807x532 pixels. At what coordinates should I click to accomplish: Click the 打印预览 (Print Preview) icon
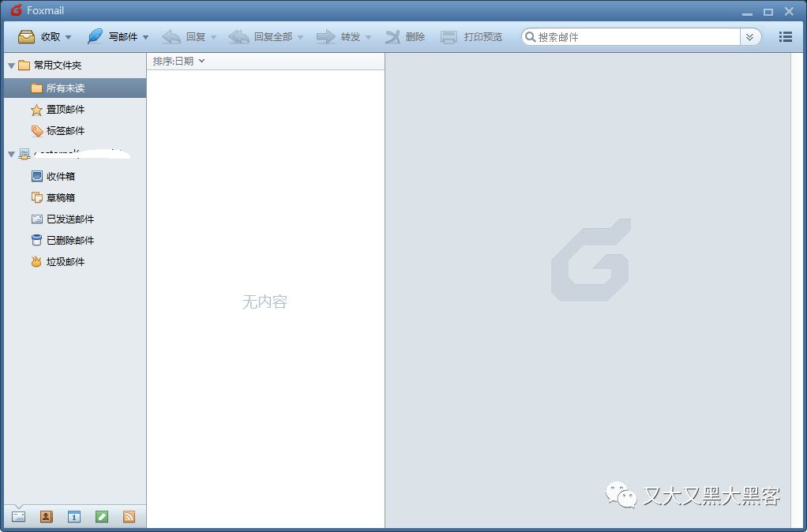(x=471, y=36)
